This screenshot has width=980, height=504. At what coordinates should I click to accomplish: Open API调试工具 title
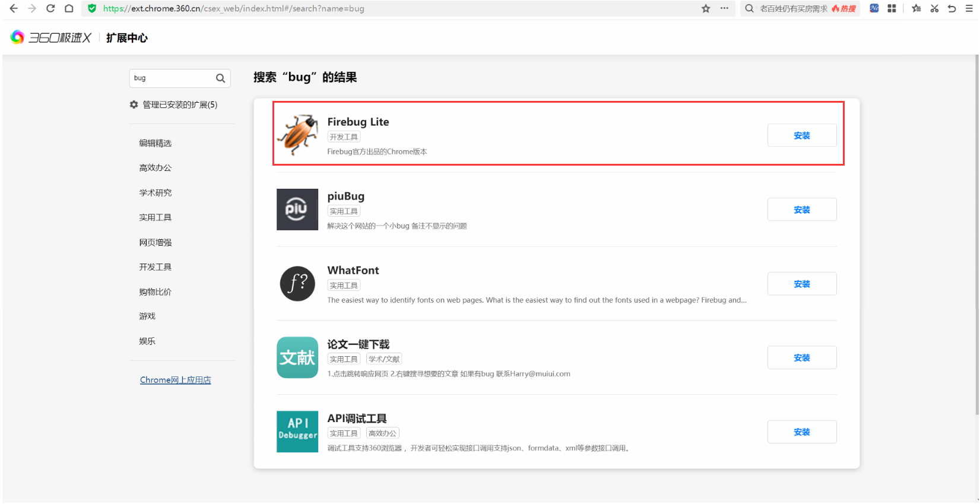tap(357, 419)
